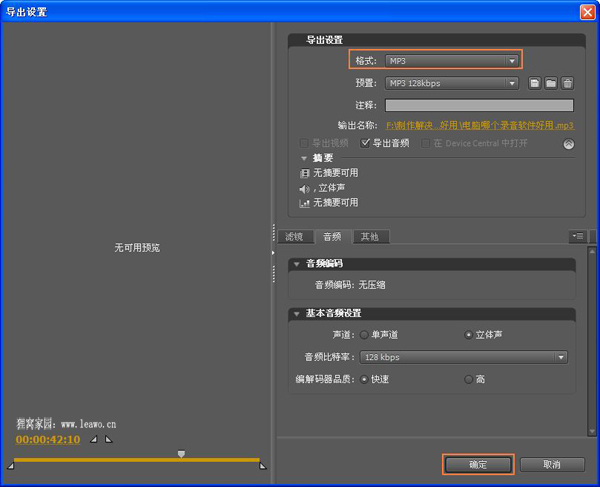Image resolution: width=600 pixels, height=487 pixels.
Task: Click the output name file path link
Action: pyautogui.click(x=480, y=125)
